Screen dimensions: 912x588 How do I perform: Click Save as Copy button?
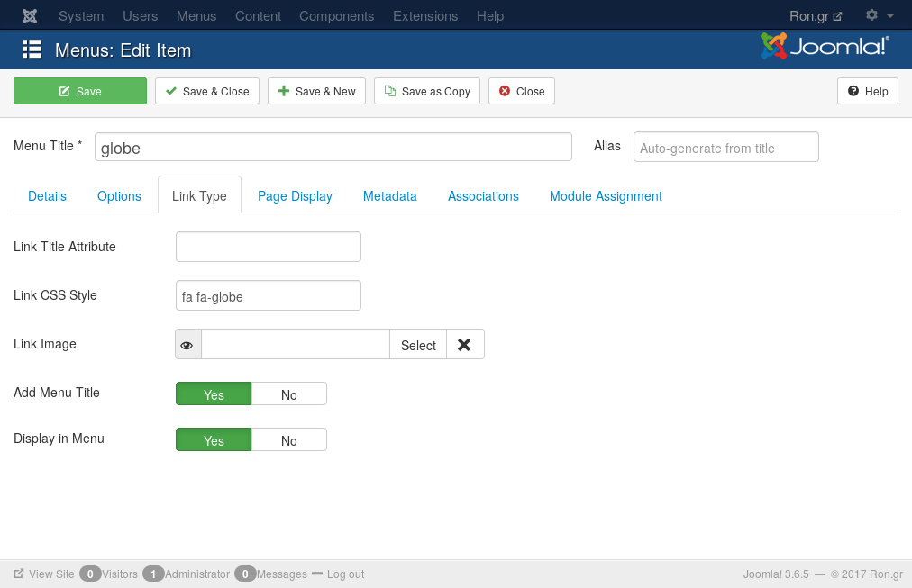(x=427, y=91)
